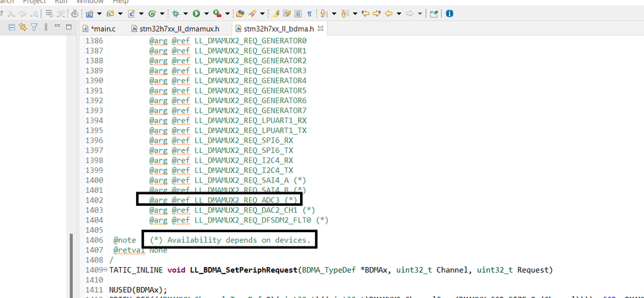Open the New C Project dropdown arrow
The width and height of the screenshot is (644, 298).
click(x=99, y=14)
